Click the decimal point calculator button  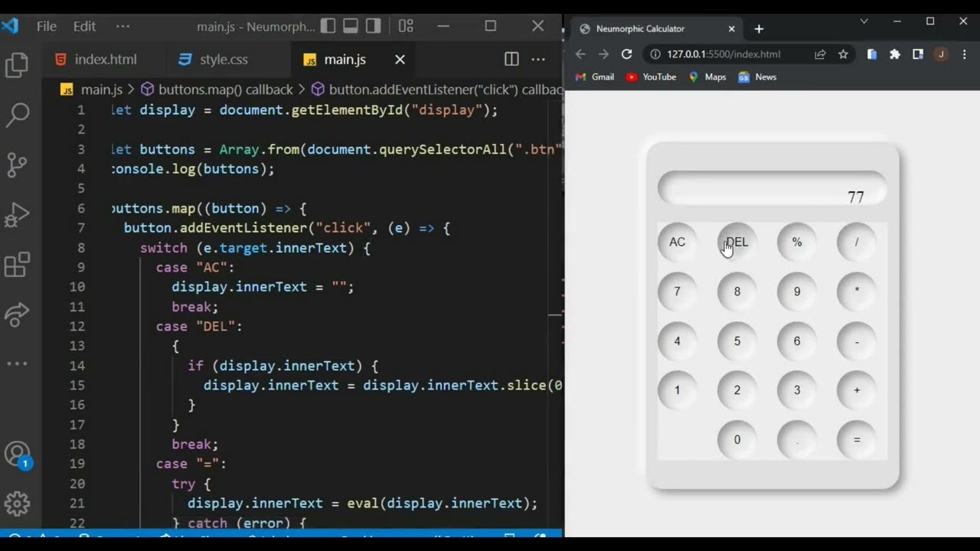797,440
